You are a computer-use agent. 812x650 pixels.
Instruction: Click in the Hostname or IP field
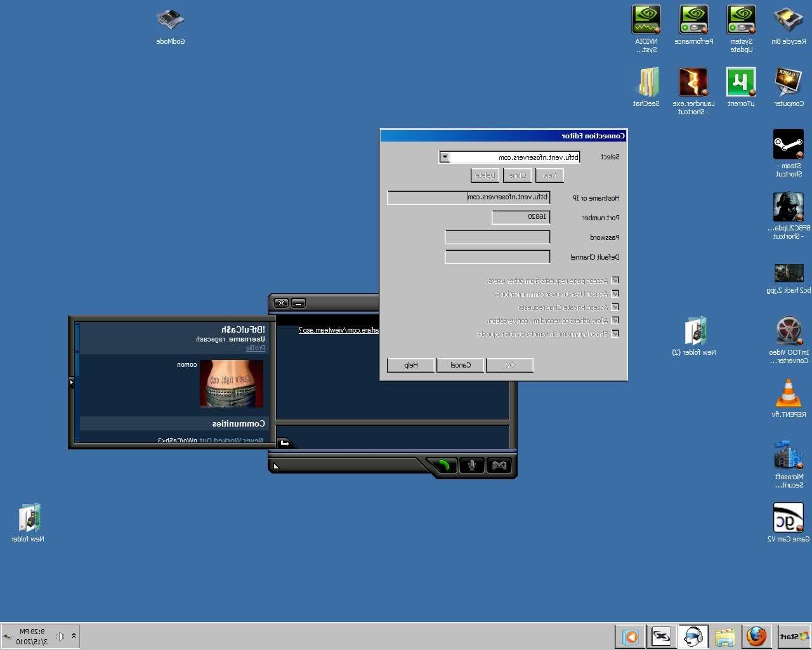coord(469,197)
